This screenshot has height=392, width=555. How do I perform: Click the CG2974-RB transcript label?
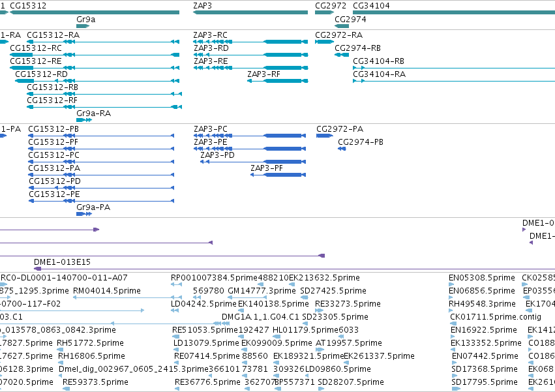358,48
